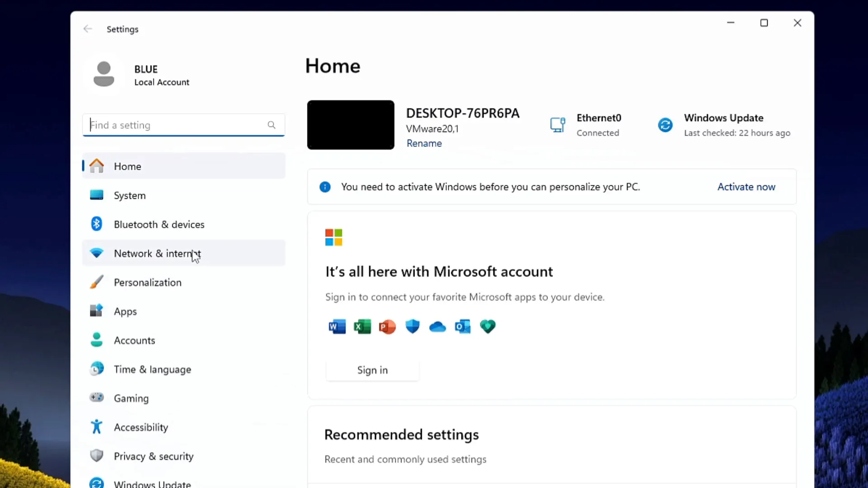Click the Time & language globe icon
Image resolution: width=868 pixels, height=488 pixels.
[96, 369]
